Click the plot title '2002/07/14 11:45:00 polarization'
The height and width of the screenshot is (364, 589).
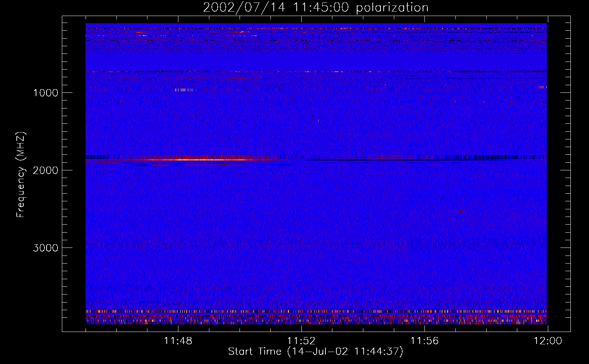pos(316,7)
